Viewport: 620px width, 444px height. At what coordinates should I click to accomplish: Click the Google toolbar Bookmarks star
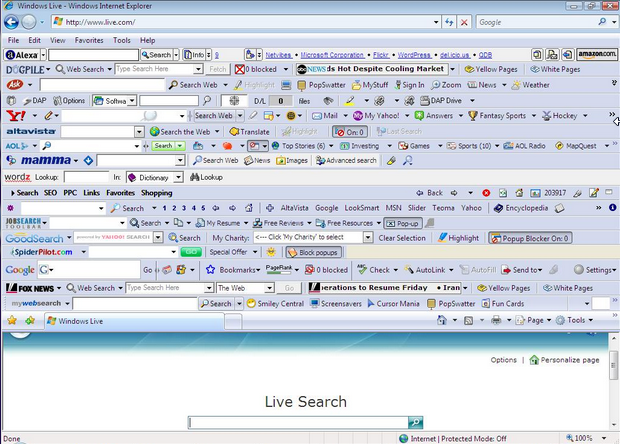point(210,270)
